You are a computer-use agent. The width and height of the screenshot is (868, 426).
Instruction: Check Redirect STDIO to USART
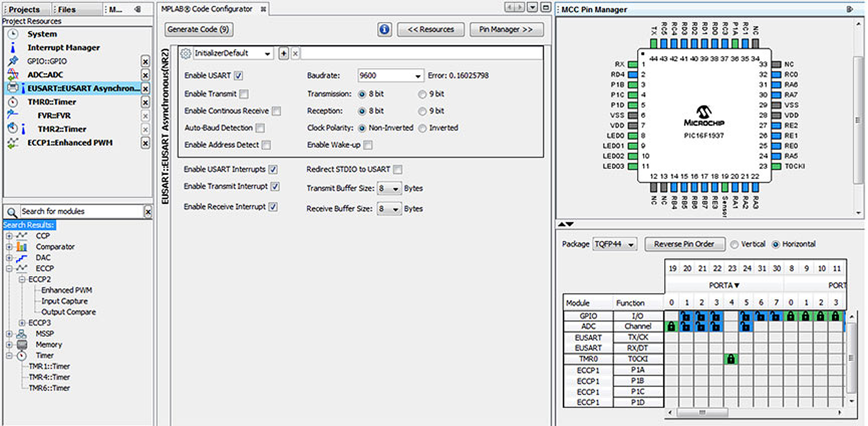click(398, 169)
